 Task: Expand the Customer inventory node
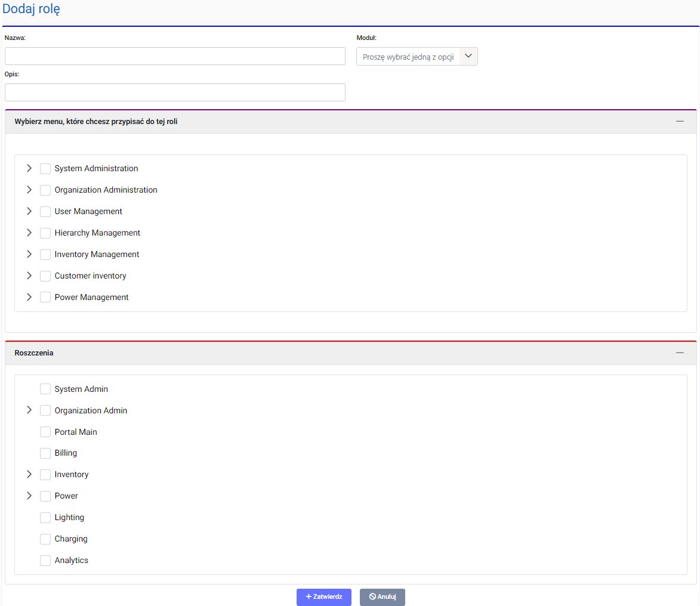[x=29, y=276]
